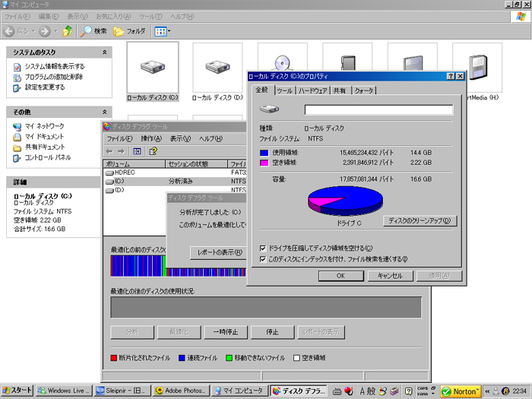This screenshot has height=399, width=532.
Task: Open the Search (検索) toolbar button
Action: 93,31
